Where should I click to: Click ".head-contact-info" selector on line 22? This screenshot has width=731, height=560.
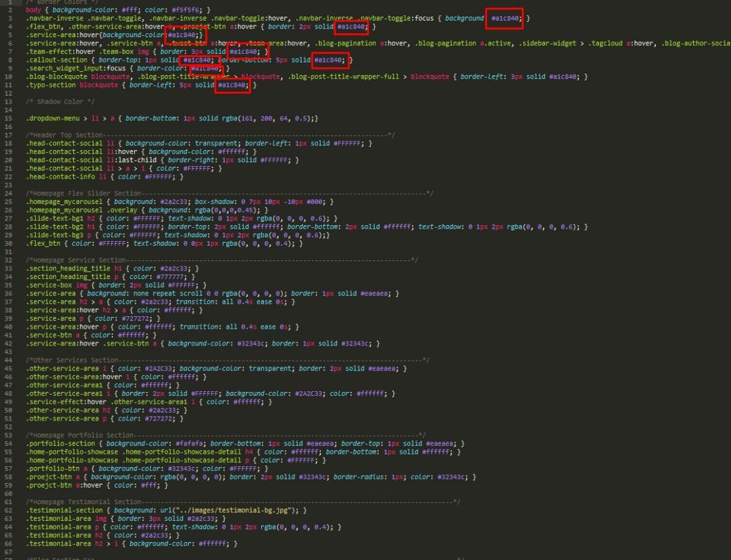click(x=60, y=177)
